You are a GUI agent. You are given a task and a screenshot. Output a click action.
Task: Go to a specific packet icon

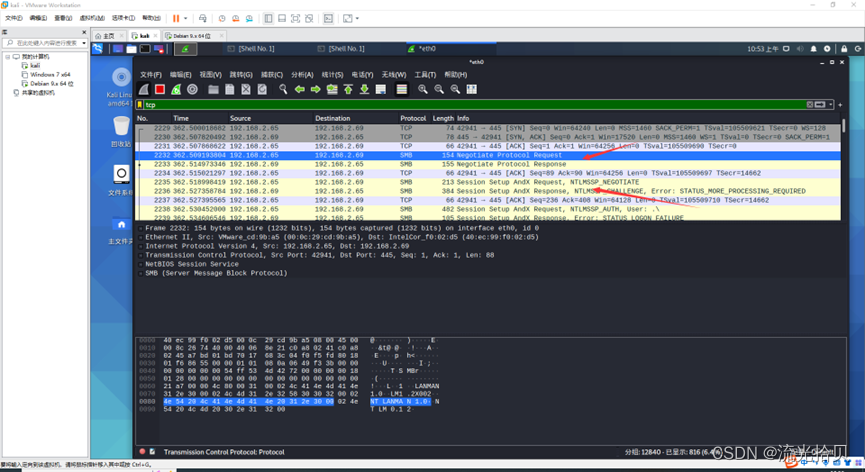[x=332, y=89]
